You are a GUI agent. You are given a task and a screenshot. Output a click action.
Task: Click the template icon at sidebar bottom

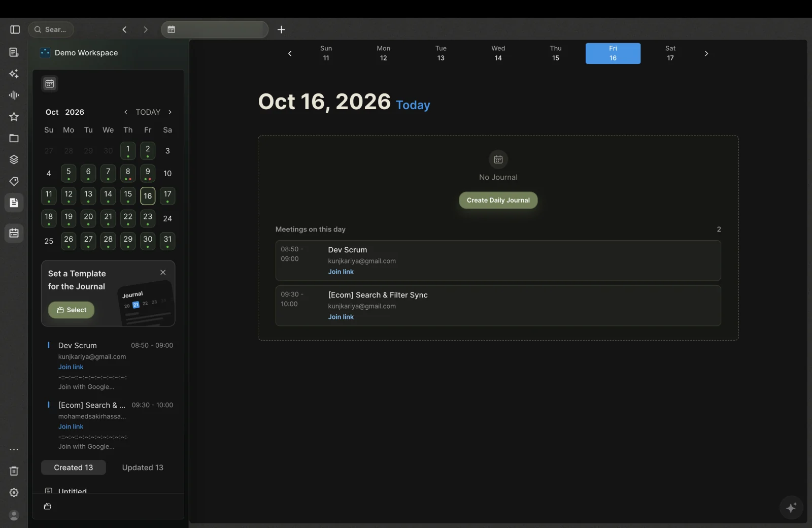48,506
